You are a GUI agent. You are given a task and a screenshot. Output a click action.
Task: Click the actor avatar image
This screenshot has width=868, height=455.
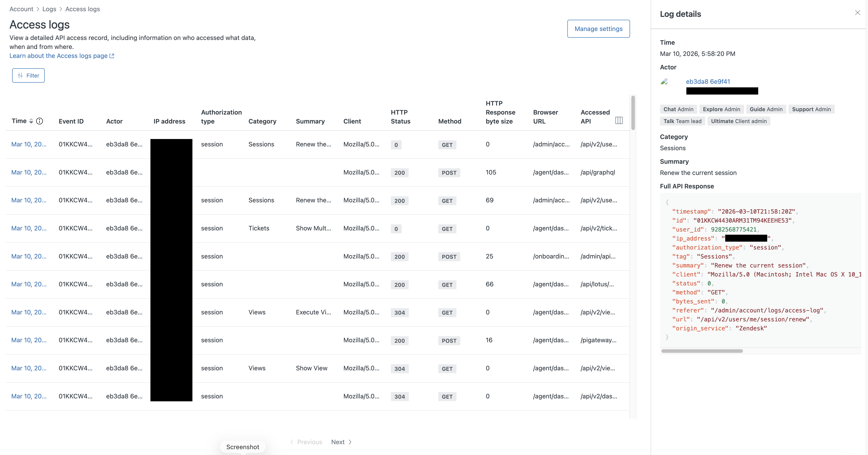(x=664, y=82)
